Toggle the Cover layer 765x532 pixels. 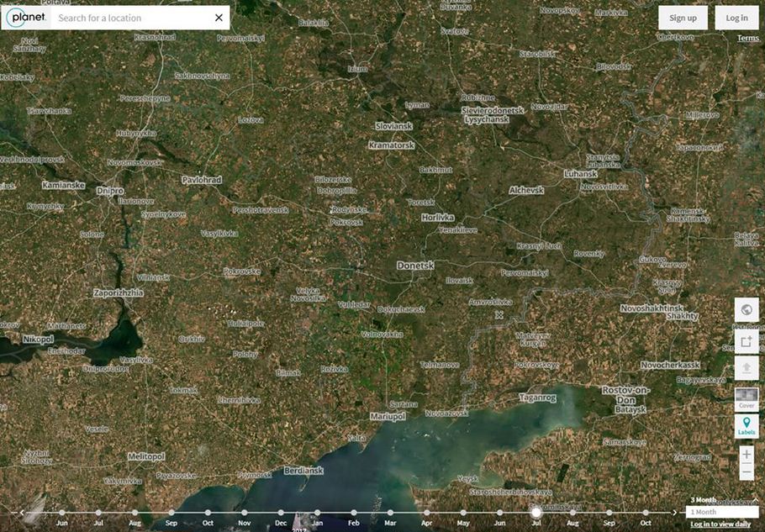(747, 399)
